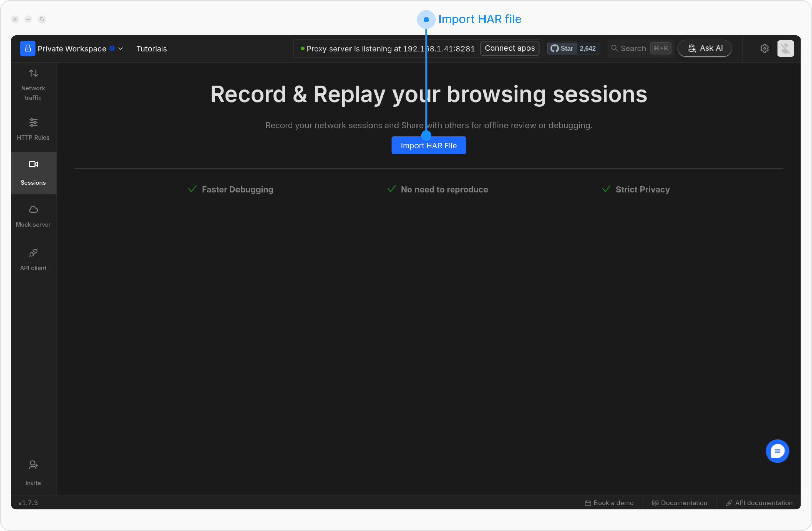Screen dimensions: 812x531
Task: Open the HTTP Rules panel
Action: pyautogui.click(x=33, y=129)
